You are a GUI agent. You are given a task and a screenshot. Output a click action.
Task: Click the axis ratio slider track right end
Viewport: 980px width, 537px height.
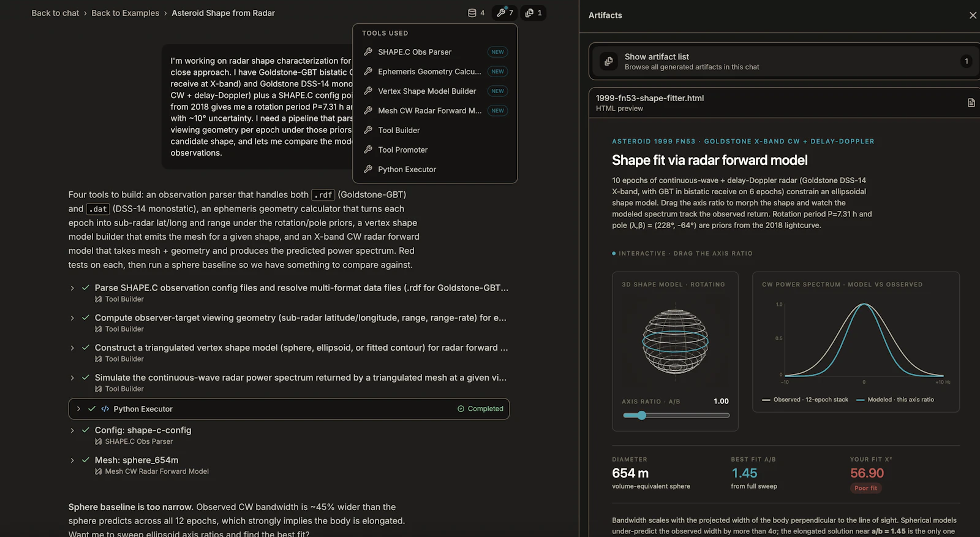(728, 416)
